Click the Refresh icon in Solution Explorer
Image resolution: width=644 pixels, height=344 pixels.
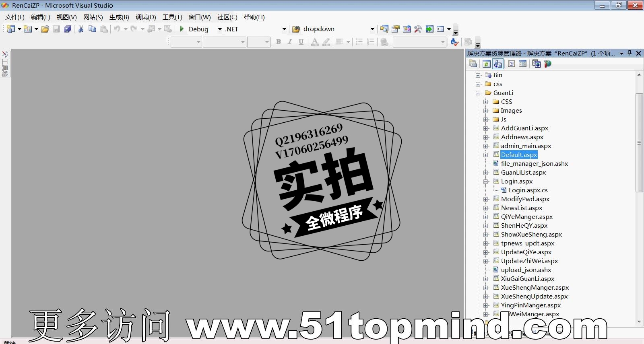pyautogui.click(x=486, y=64)
